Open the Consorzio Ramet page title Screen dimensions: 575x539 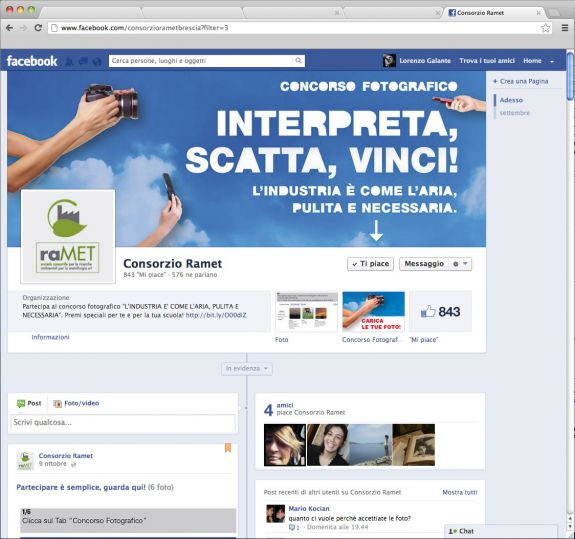point(172,264)
